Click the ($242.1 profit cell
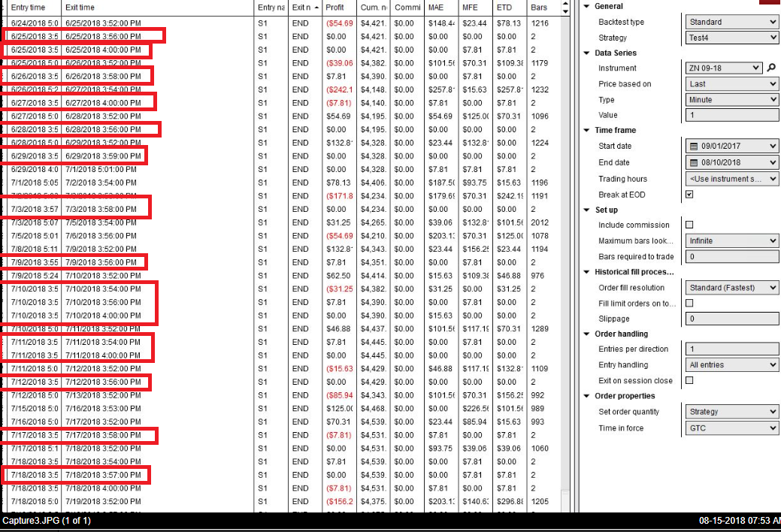Image resolution: width=781 pixels, height=532 pixels. pyautogui.click(x=339, y=89)
